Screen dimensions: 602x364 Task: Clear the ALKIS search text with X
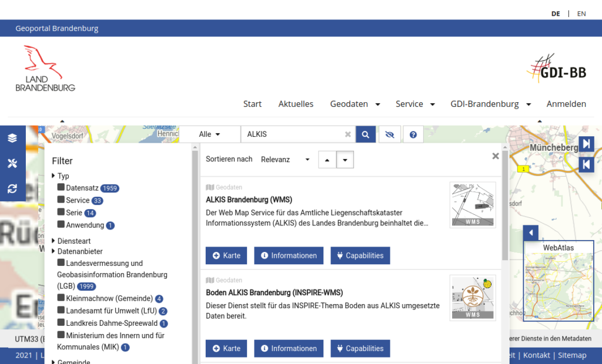(347, 134)
